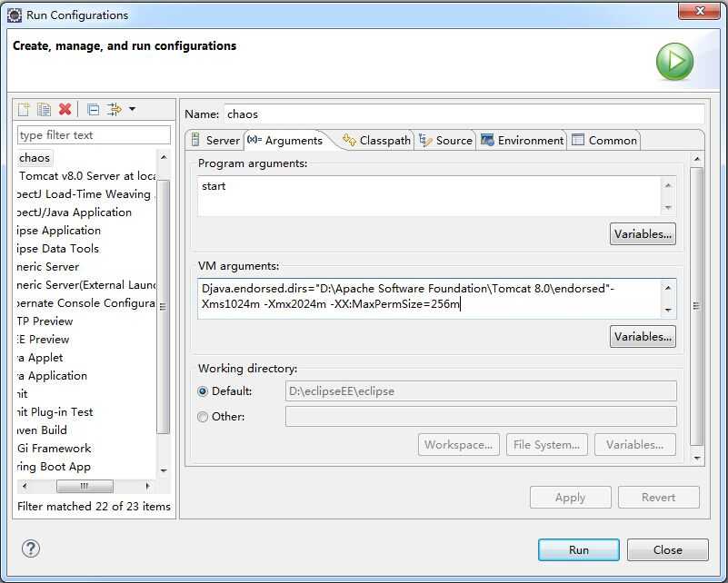
Task: Click the Apply button
Action: click(571, 498)
